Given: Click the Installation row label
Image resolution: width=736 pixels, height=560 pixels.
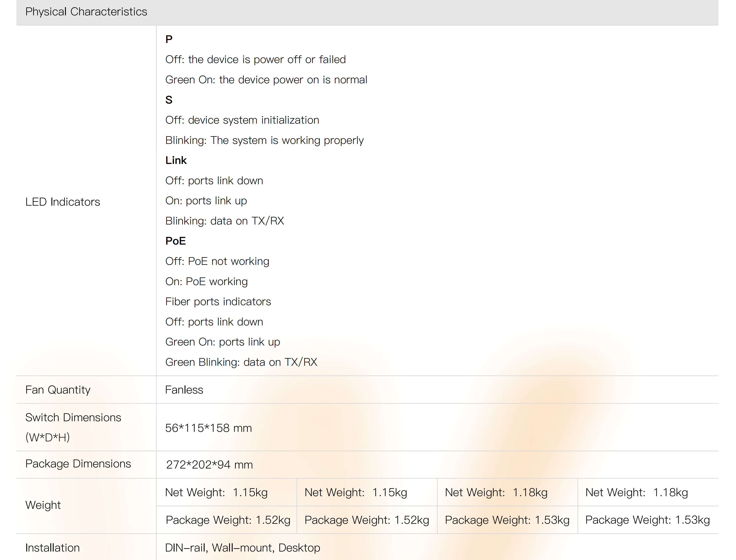Looking at the screenshot, I should pyautogui.click(x=52, y=548).
